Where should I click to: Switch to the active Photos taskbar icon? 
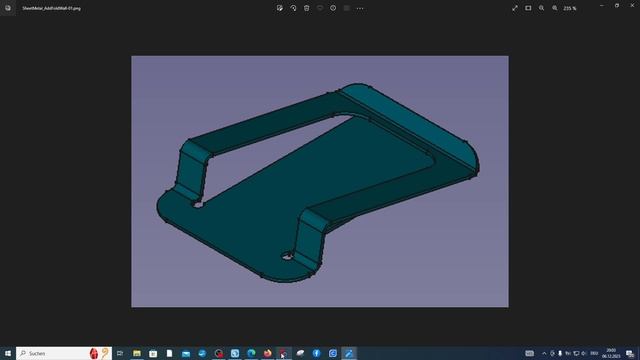(349, 353)
